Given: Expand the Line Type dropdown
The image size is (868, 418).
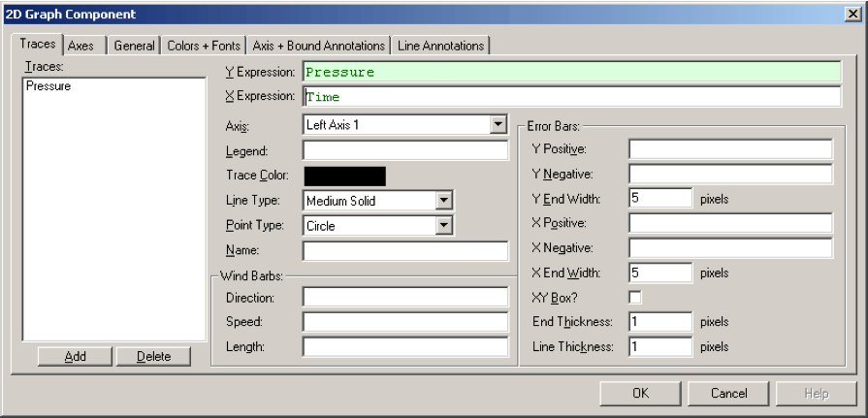Looking at the screenshot, I should click(x=444, y=201).
